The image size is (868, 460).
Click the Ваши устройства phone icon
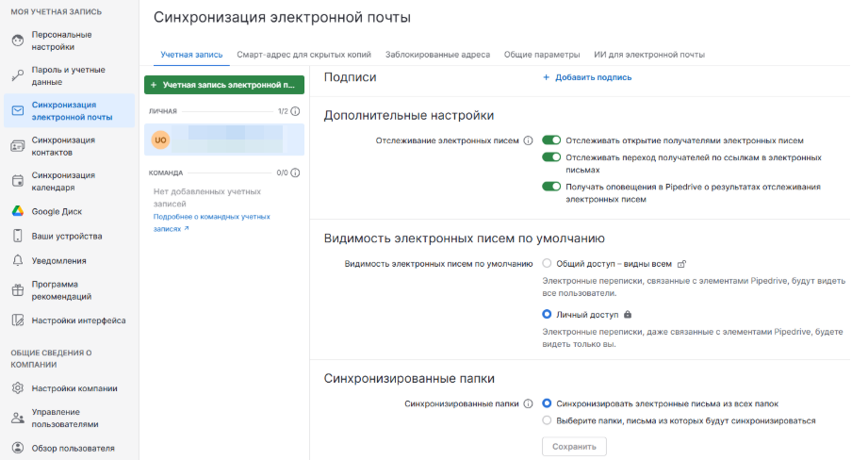click(18, 236)
